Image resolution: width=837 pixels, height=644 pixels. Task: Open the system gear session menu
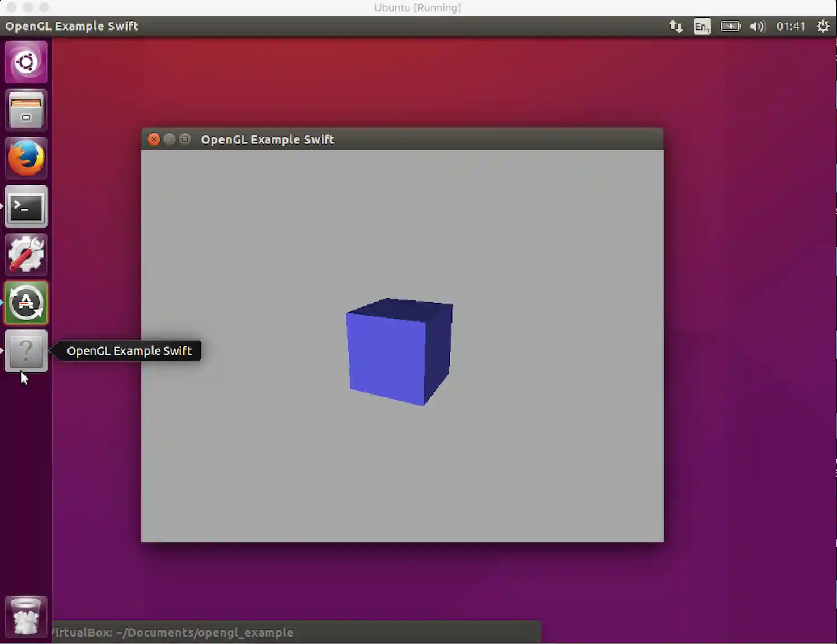pyautogui.click(x=823, y=27)
